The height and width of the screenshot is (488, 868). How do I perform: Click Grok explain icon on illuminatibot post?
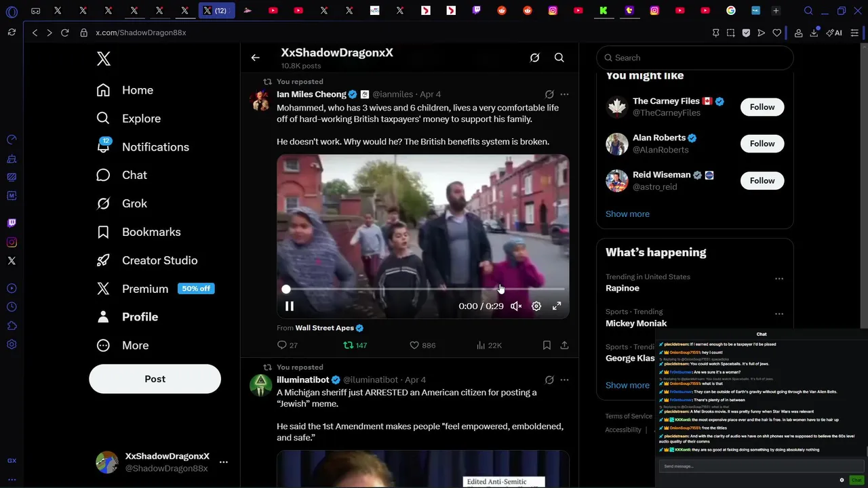549,380
